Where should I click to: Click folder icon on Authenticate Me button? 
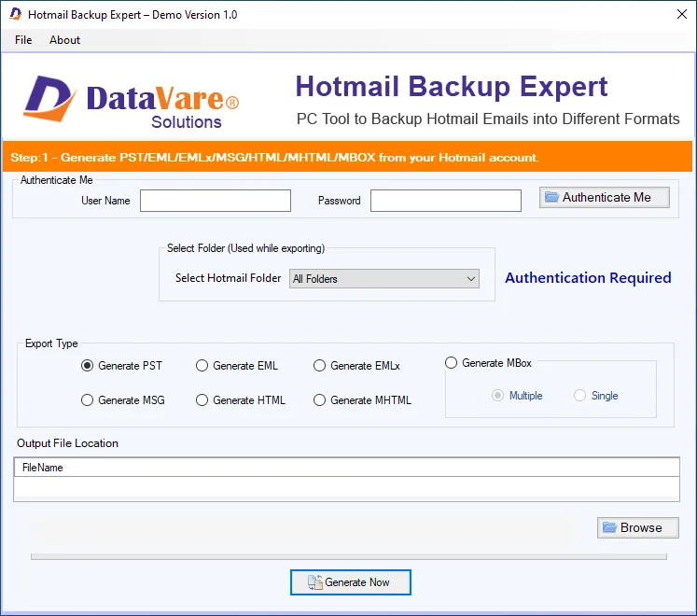551,197
